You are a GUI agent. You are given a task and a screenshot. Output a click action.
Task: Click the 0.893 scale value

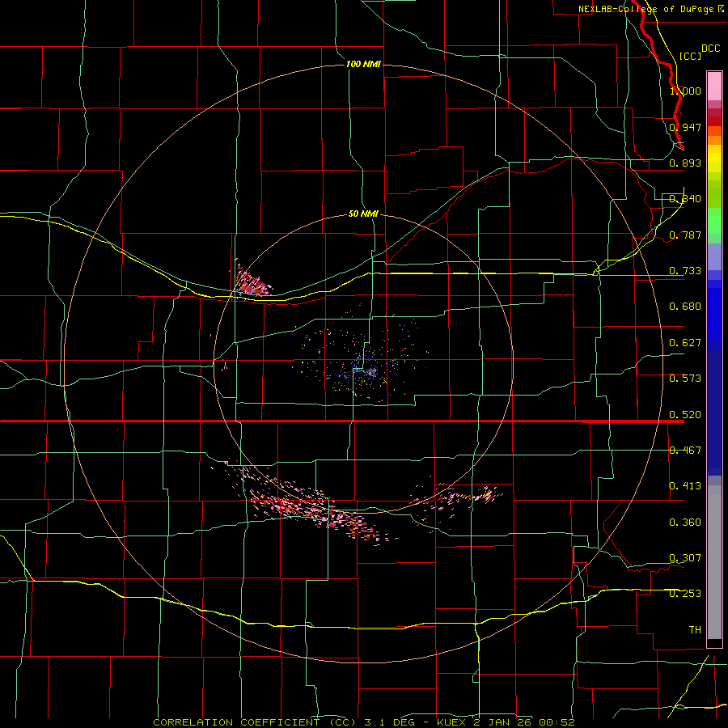(x=685, y=163)
